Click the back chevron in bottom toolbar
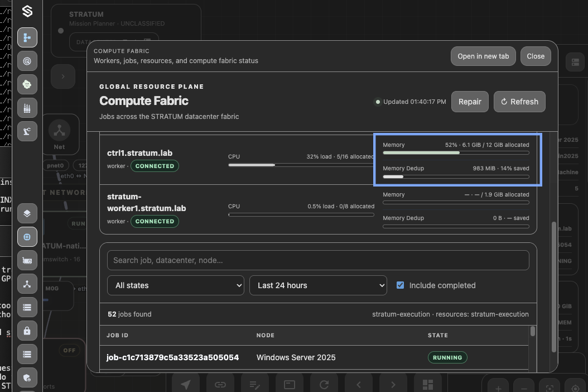Viewport: 588px width, 392px height. 359,384
